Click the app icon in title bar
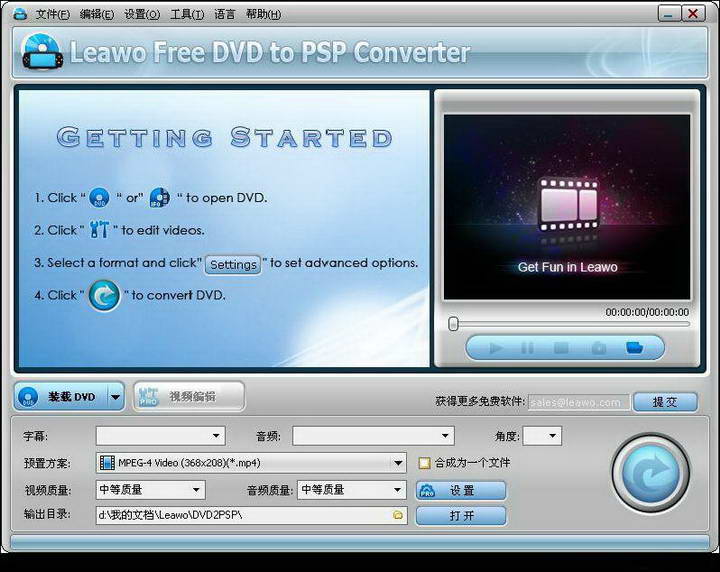The height and width of the screenshot is (572, 720). [x=21, y=14]
